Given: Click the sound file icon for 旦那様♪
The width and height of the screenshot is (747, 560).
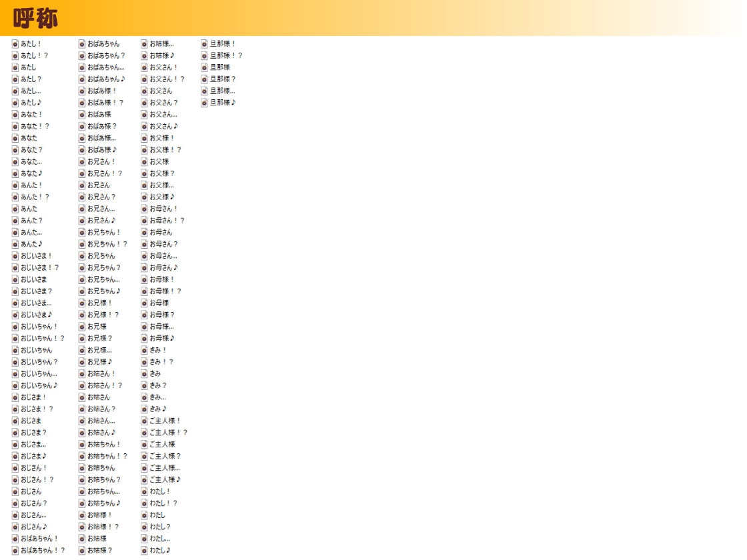Looking at the screenshot, I should [205, 103].
